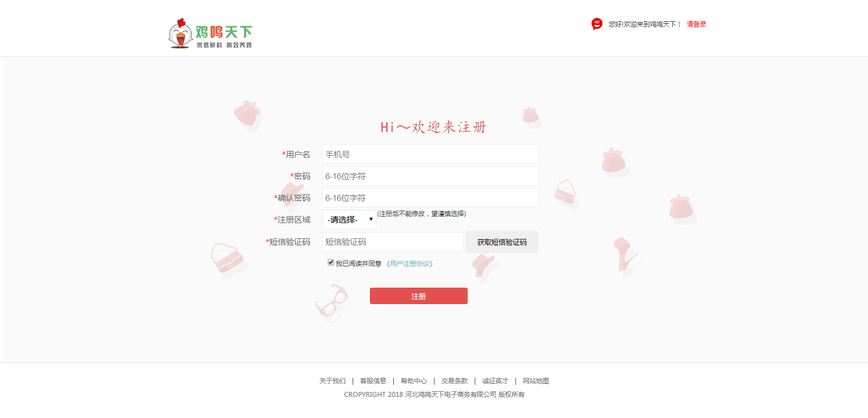Go to 帮助中心 footer link
This screenshot has width=868, height=418.
(x=414, y=381)
